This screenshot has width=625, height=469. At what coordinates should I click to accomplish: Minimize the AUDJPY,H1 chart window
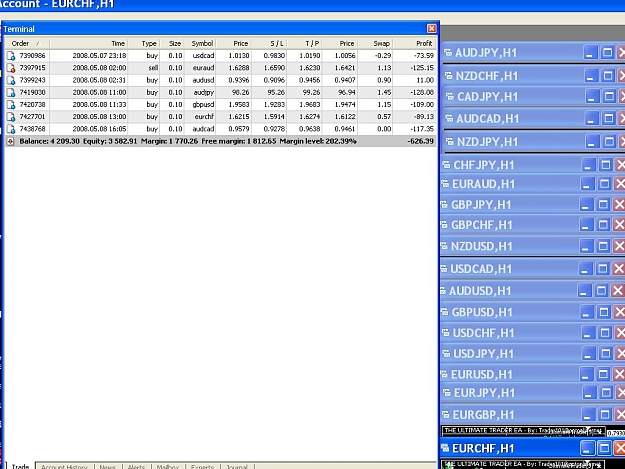(x=590, y=53)
